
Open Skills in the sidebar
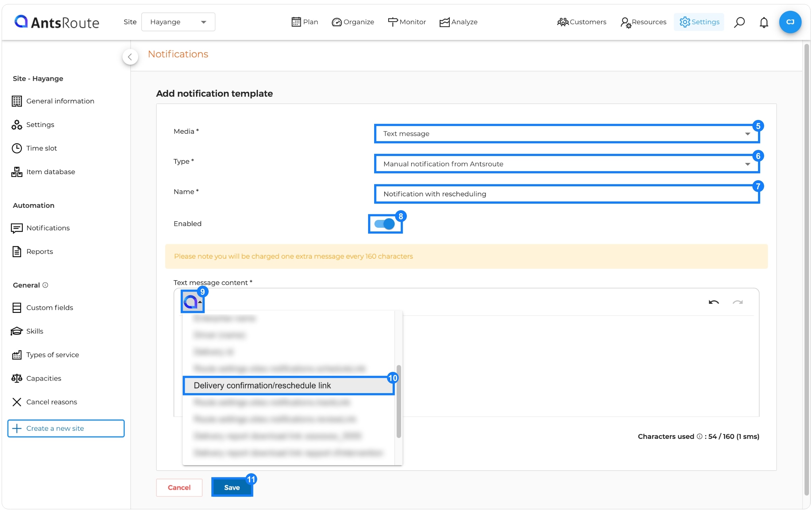pyautogui.click(x=27, y=331)
